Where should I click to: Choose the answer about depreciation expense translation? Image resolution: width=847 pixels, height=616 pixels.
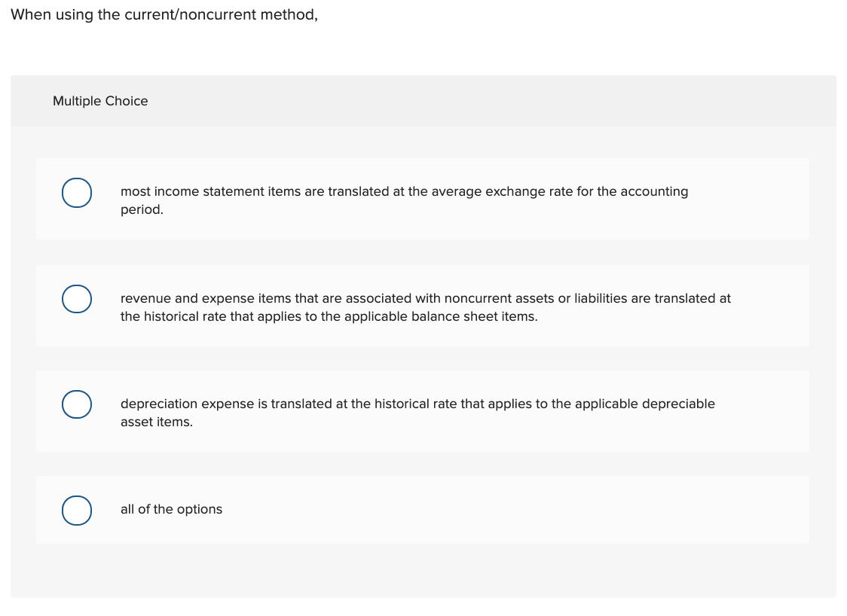pyautogui.click(x=417, y=412)
